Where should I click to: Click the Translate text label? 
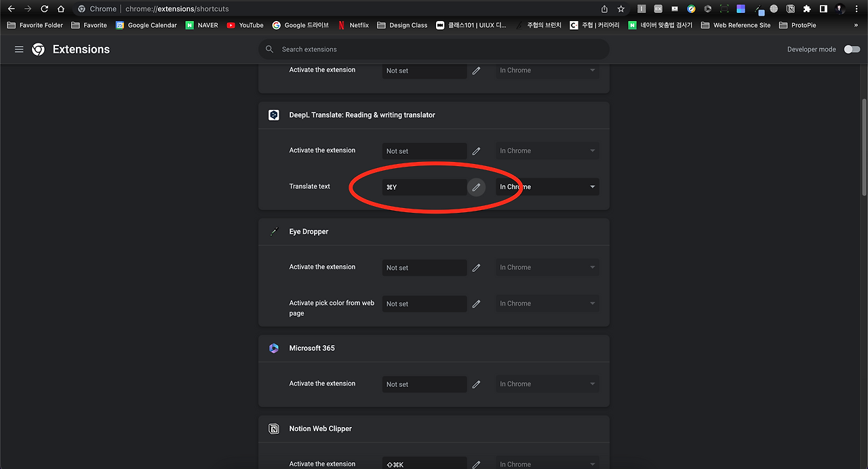(x=309, y=186)
